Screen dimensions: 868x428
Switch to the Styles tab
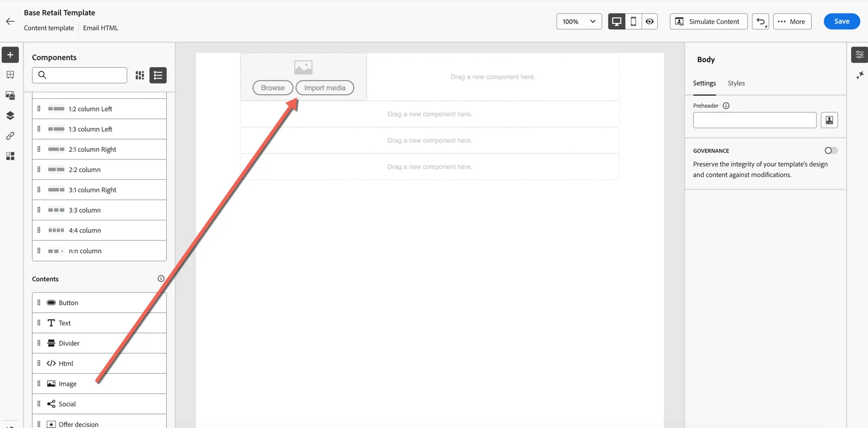(x=736, y=83)
